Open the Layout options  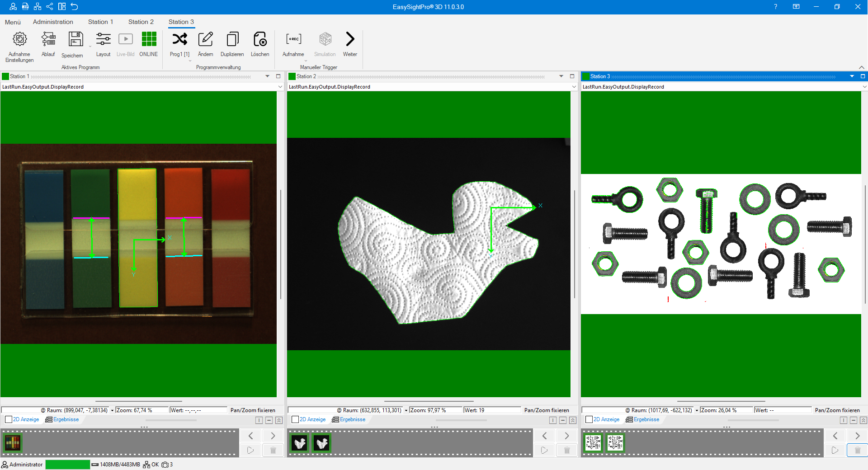(103, 40)
